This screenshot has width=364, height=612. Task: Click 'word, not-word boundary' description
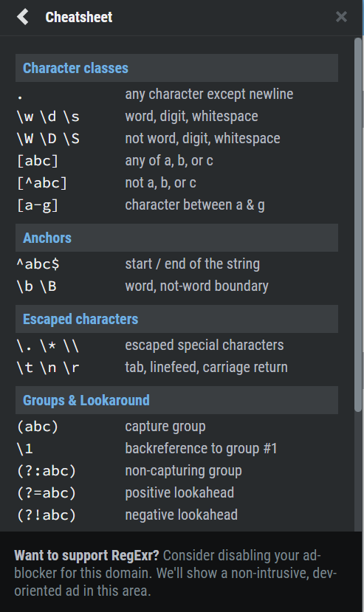click(196, 286)
